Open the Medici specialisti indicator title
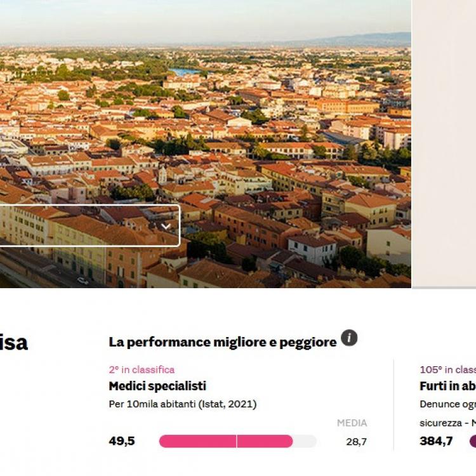 click(x=157, y=386)
